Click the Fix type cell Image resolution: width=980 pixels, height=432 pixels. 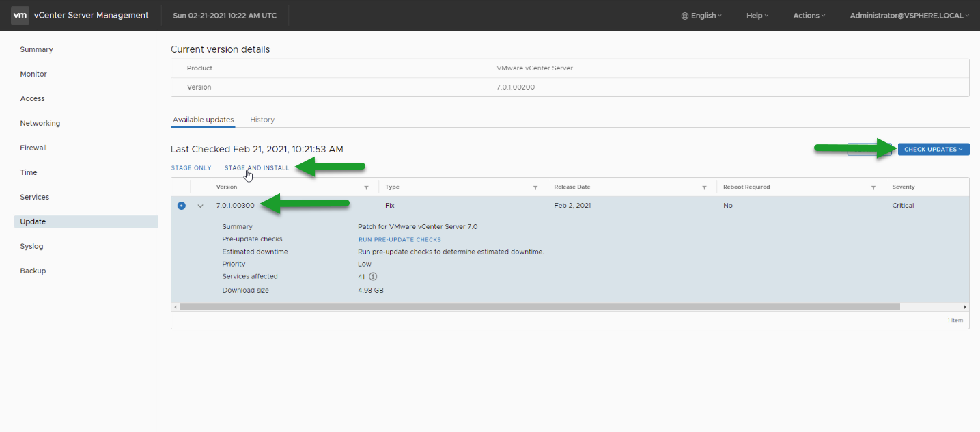tap(390, 206)
